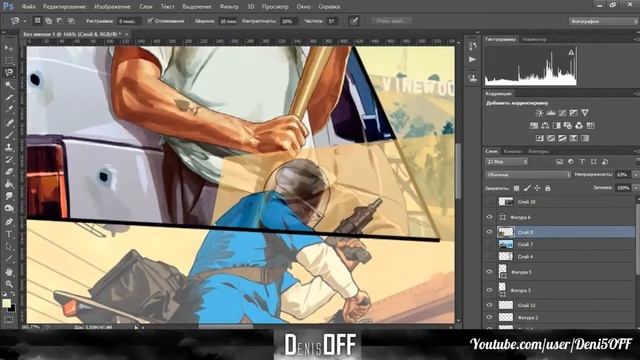The width and height of the screenshot is (640, 360).
Task: Select the Move tool
Action: pos(9,48)
